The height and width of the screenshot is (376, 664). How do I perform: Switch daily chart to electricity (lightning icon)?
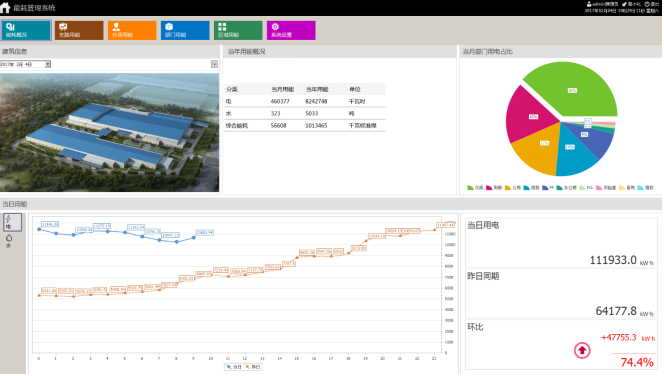click(x=12, y=222)
